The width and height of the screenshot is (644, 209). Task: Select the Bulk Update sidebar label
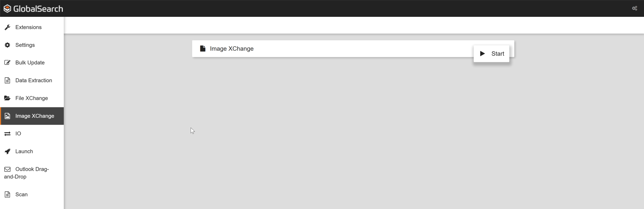click(30, 63)
